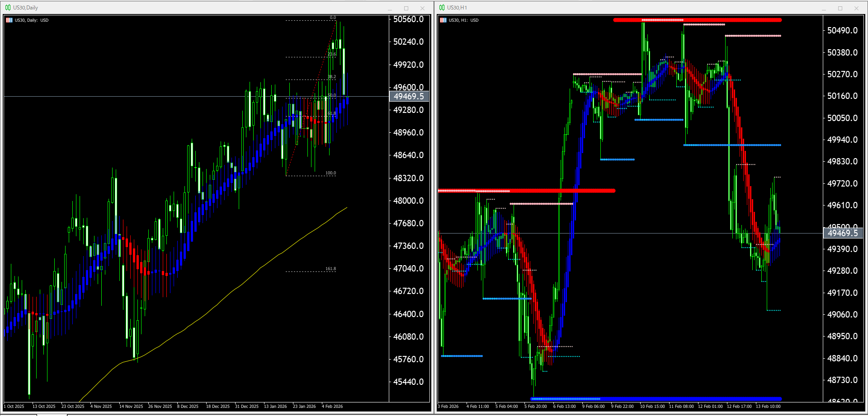The image size is (868, 416).
Task: Click the 49060.0 price on H1 scale
Action: [x=843, y=314]
